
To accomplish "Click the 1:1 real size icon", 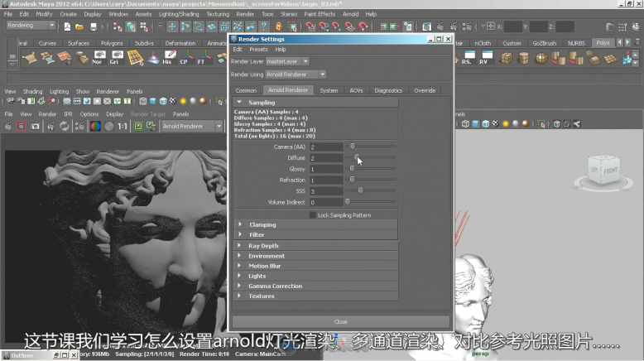I will [x=123, y=126].
